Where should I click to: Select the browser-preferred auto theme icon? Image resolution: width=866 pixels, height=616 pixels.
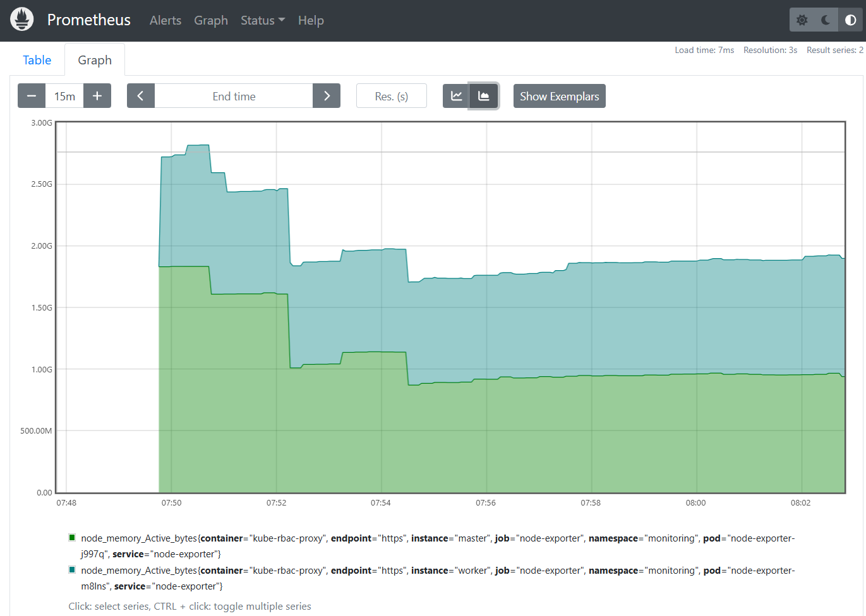pyautogui.click(x=850, y=20)
